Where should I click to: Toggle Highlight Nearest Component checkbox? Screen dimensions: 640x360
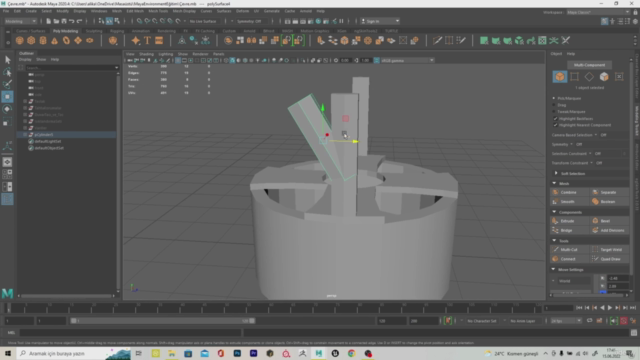tap(555, 125)
